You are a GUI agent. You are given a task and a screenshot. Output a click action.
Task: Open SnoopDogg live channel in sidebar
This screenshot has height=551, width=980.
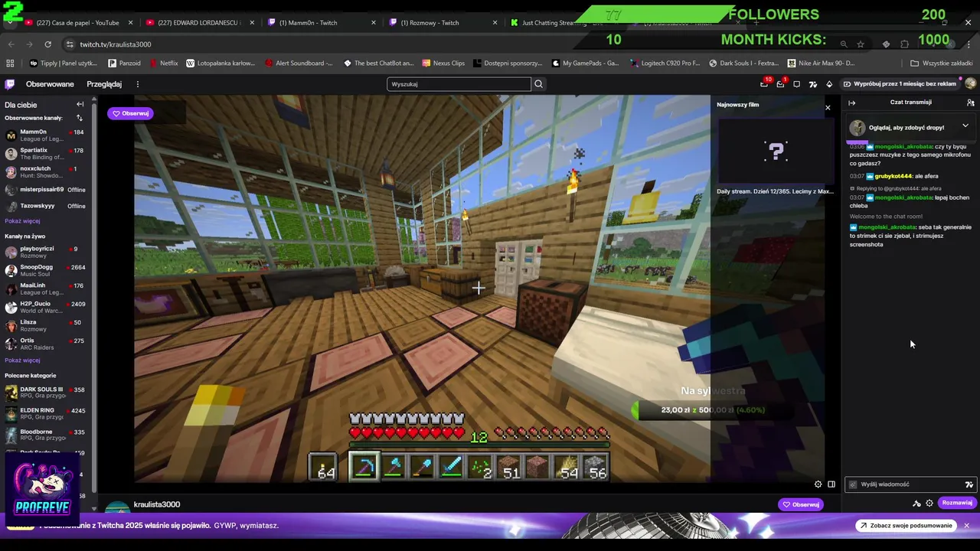[44, 270]
